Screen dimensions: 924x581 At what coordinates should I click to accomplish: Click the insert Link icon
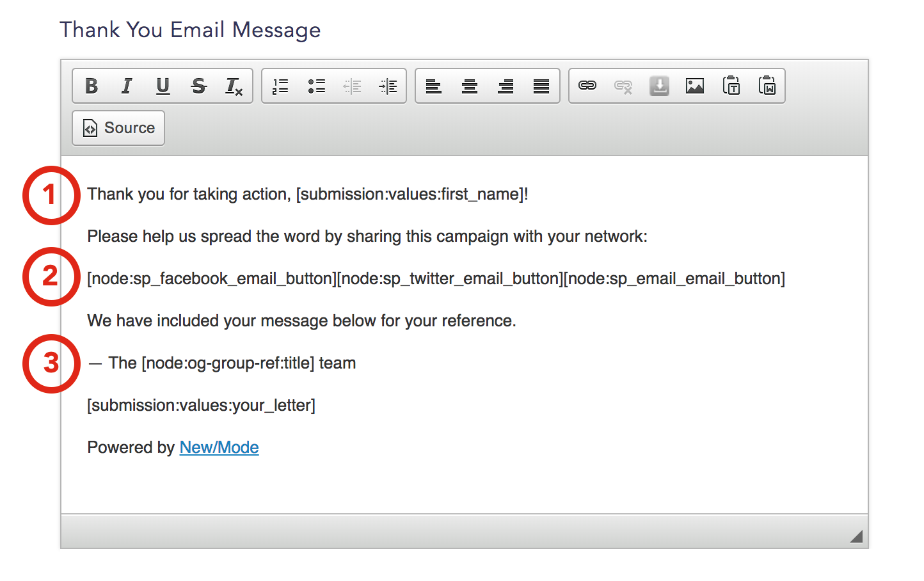pos(587,86)
